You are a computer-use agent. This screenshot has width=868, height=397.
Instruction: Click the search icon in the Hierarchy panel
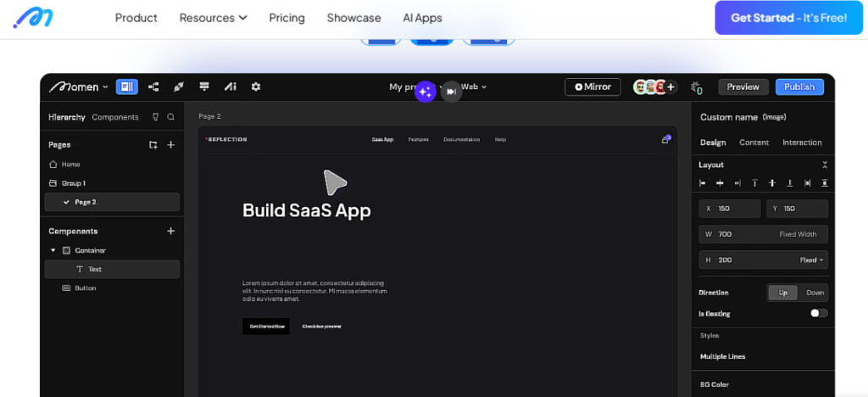170,117
